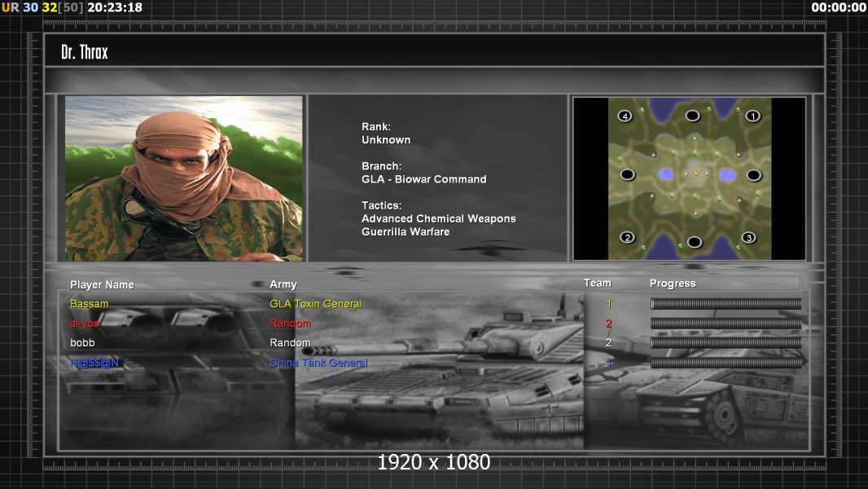Click the Team column header
The height and width of the screenshot is (489, 868).
(597, 283)
